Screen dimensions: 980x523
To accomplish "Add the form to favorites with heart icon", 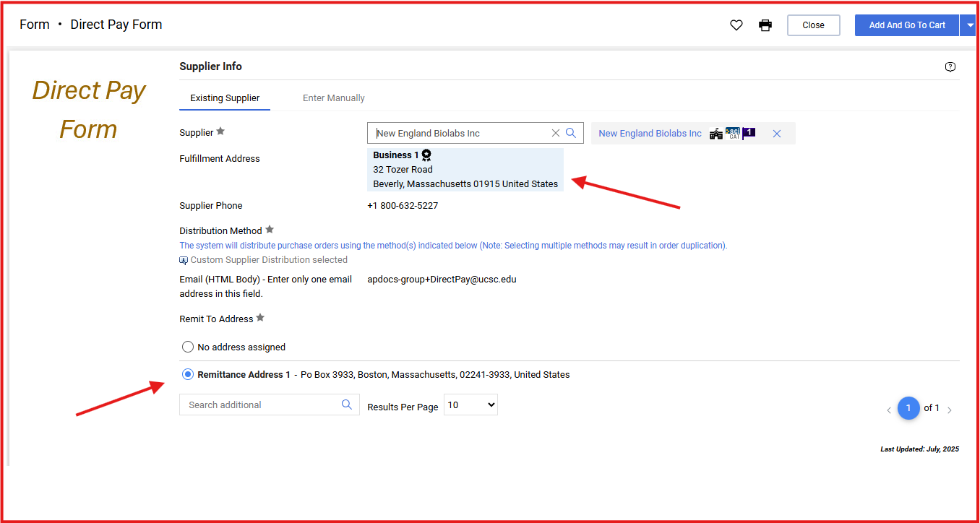I will click(736, 25).
